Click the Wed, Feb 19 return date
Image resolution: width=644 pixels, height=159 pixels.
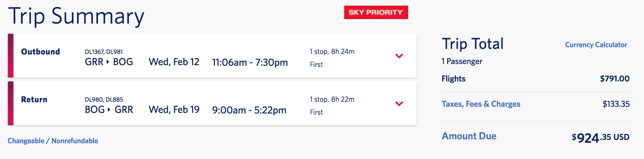174,110
